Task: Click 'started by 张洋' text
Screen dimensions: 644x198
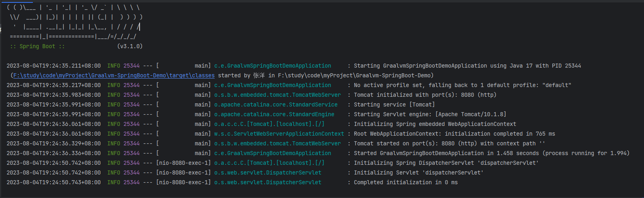Action: point(241,75)
